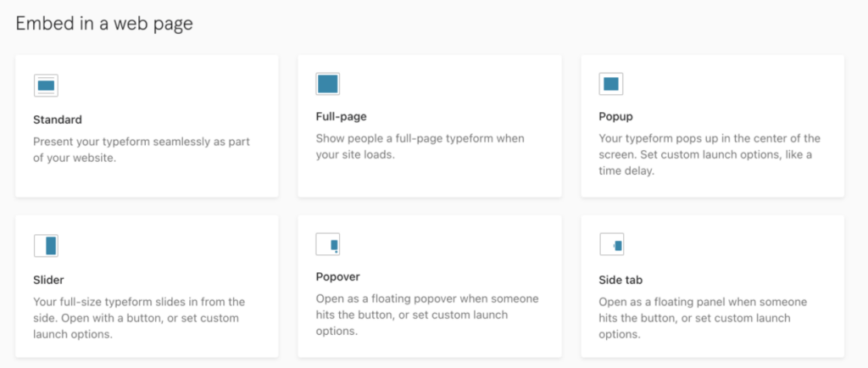
Task: Click the Slider embed icon
Action: [46, 246]
